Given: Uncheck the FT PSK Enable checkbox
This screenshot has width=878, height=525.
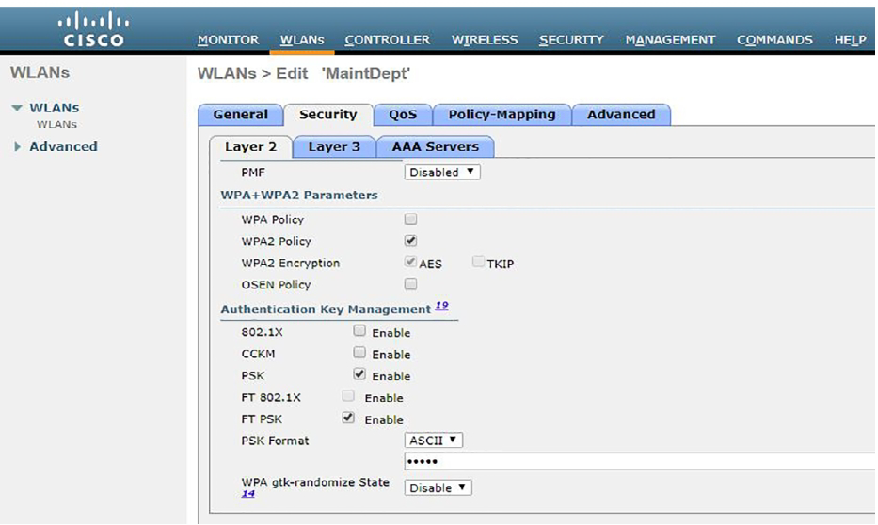Looking at the screenshot, I should click(348, 418).
